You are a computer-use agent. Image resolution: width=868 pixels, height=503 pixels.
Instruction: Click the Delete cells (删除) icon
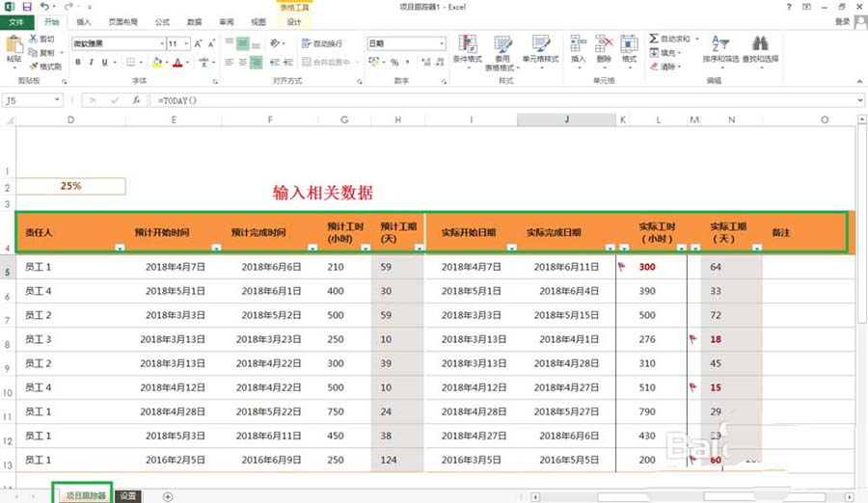click(604, 48)
